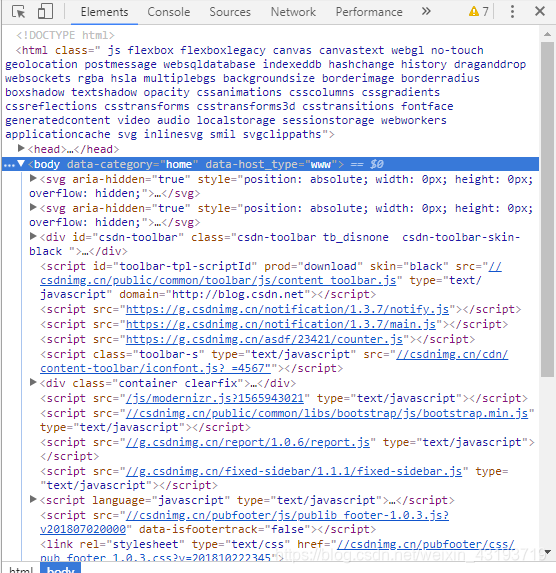
Task: Open the fixed-sidebar.js script link
Action: coord(294,471)
